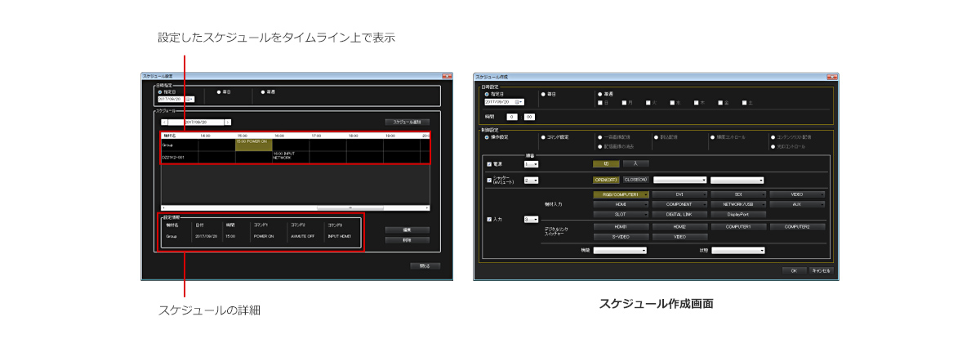Enable the 電源 power checkbox
The height and width of the screenshot is (348, 980).
click(x=489, y=164)
